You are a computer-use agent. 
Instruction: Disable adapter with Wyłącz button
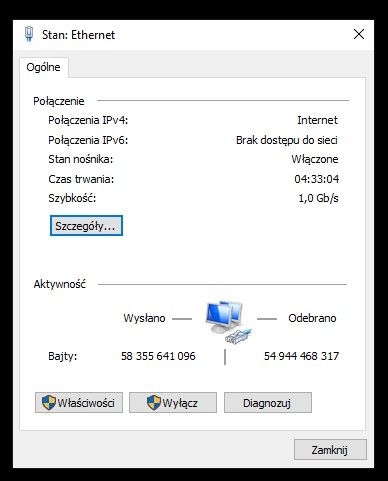click(x=173, y=402)
